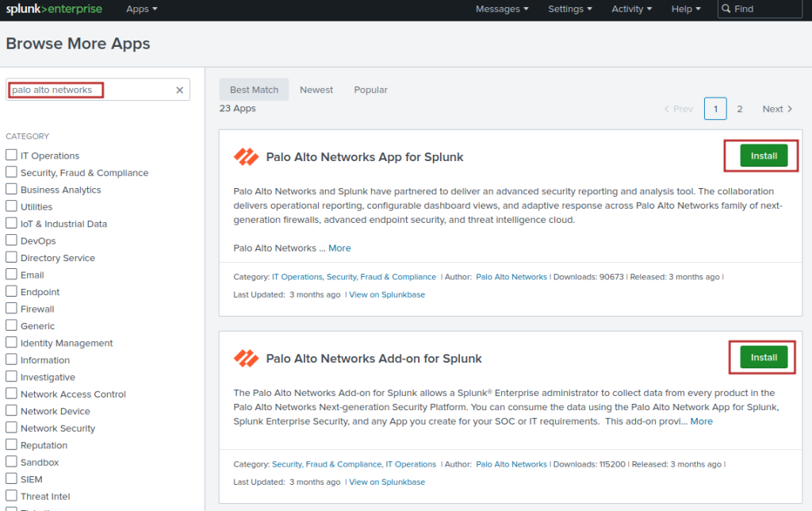The width and height of the screenshot is (812, 511).
Task: Toggle the SIEM checkbox
Action: tap(11, 479)
